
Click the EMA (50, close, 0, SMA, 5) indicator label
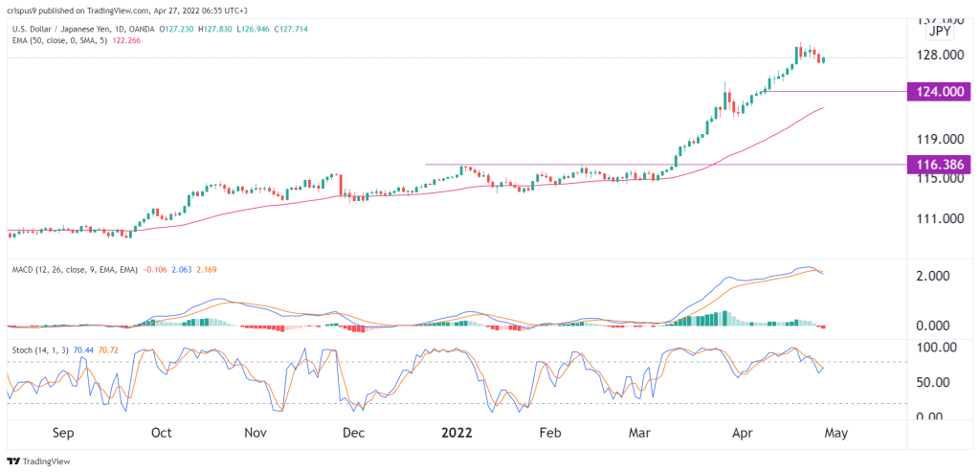58,40
